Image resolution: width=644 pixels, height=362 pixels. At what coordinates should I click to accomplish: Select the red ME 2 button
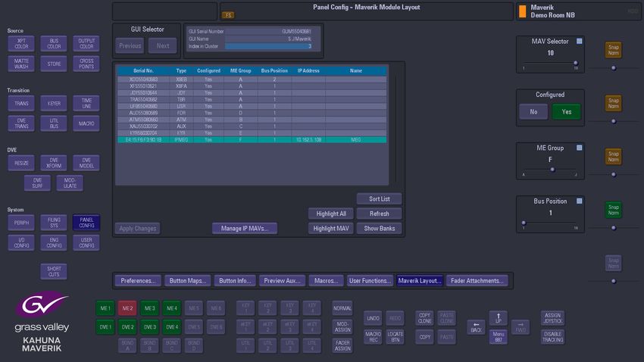click(x=127, y=308)
